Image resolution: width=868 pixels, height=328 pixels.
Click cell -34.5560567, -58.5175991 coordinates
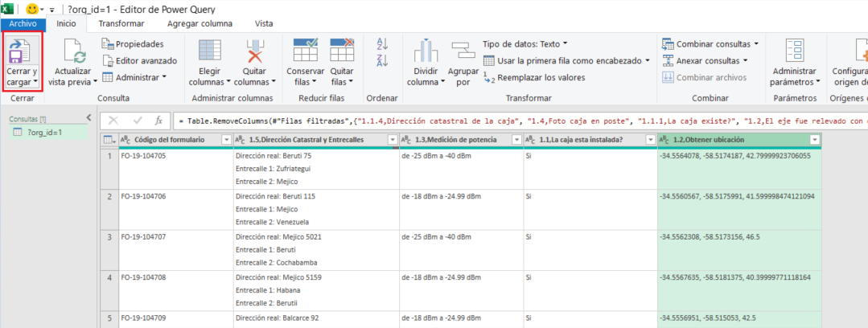[739, 210]
